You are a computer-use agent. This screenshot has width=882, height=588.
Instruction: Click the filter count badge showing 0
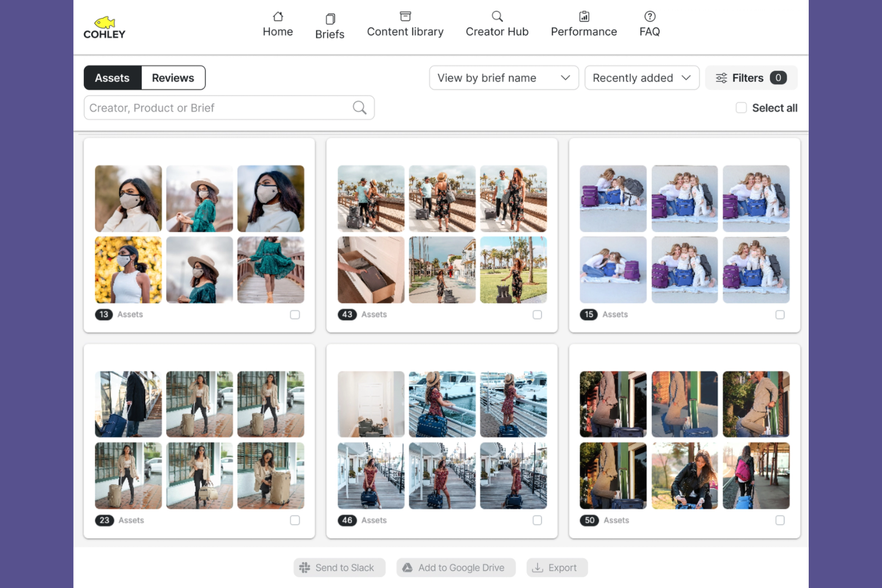[778, 77]
